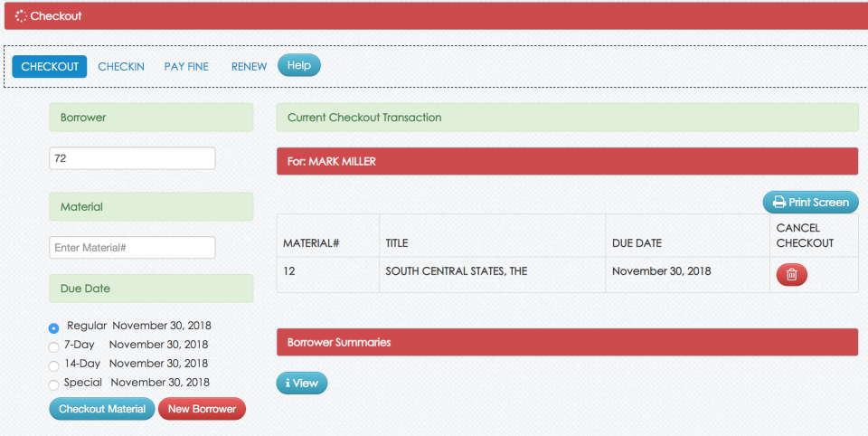
Task: Focus the Borrower number field with 72
Action: tap(132, 158)
